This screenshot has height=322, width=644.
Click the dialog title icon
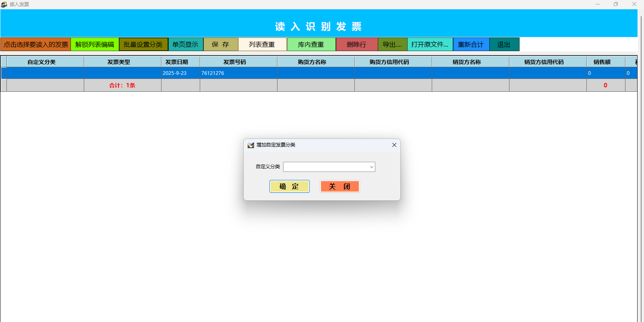tap(251, 145)
